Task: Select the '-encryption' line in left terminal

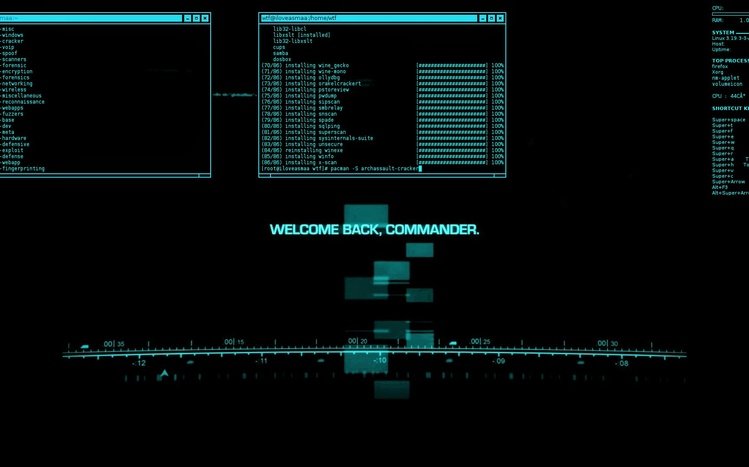Action: coord(17,72)
